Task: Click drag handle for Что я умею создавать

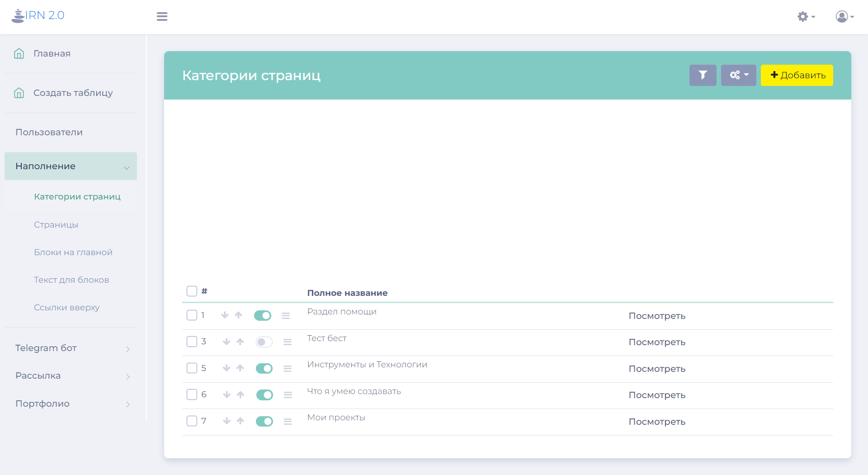Action: coord(288,395)
